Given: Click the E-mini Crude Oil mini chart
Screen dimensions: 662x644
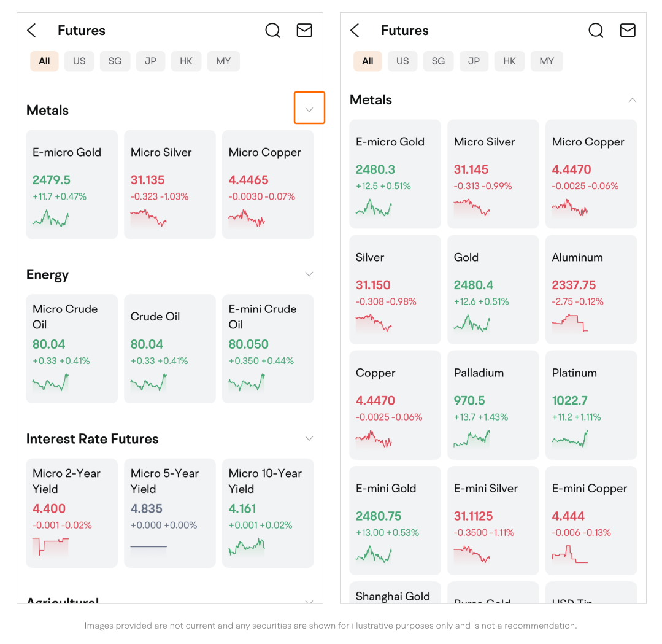Looking at the screenshot, I should click(x=247, y=382).
